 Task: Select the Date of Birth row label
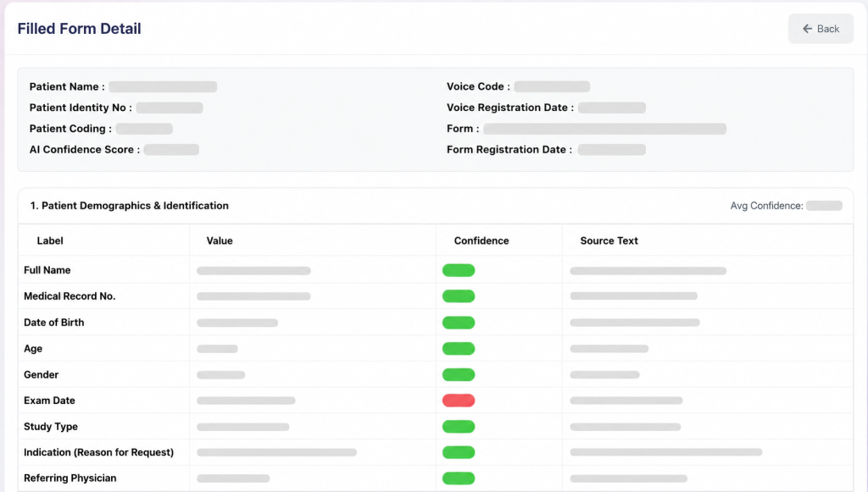coord(53,323)
